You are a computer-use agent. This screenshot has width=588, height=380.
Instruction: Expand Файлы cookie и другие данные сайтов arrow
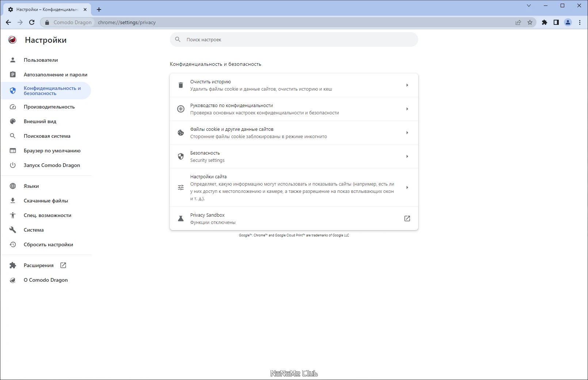[x=407, y=133]
